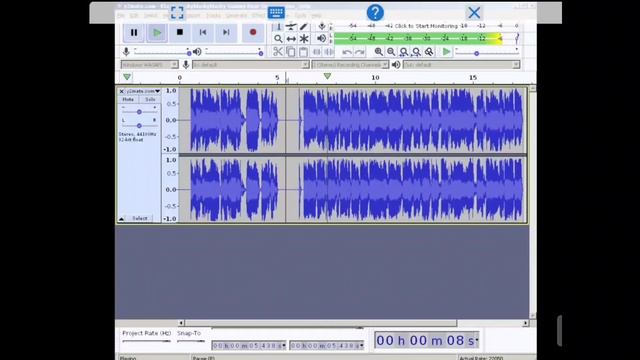
Task: Zoom in on the waveform
Action: [378, 52]
